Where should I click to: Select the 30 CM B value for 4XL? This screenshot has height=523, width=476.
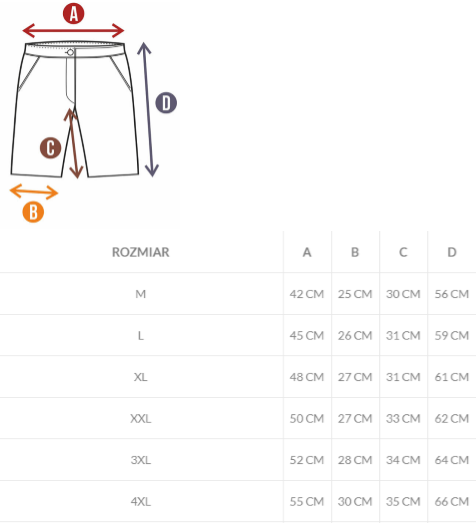coord(355,501)
